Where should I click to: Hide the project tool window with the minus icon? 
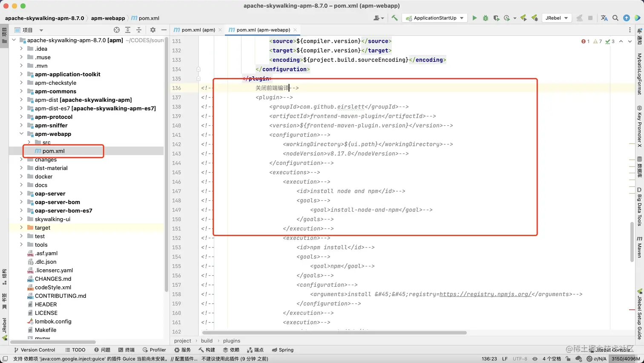pos(164,30)
